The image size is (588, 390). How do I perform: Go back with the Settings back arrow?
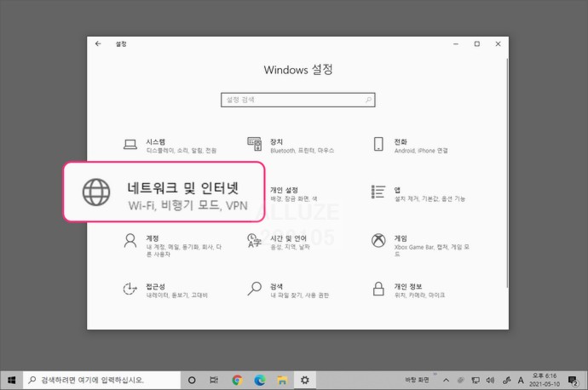coord(98,43)
